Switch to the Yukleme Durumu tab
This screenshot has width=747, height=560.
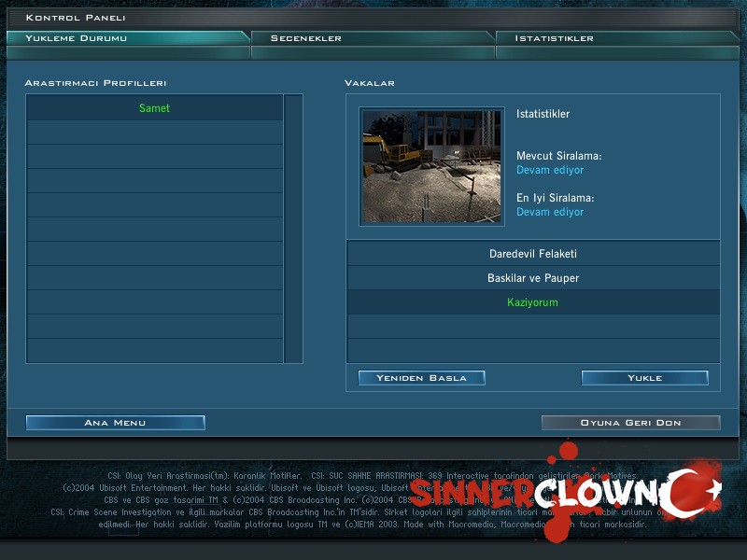[x=128, y=38]
